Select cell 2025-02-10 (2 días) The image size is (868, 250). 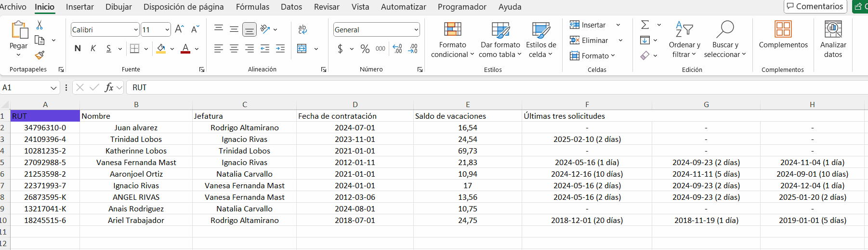(587, 139)
